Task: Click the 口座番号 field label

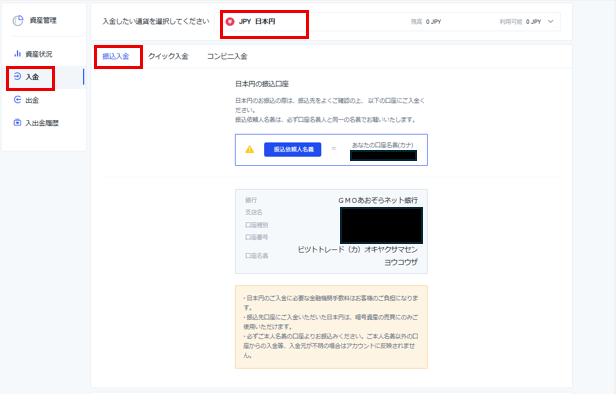Action: pos(257,237)
